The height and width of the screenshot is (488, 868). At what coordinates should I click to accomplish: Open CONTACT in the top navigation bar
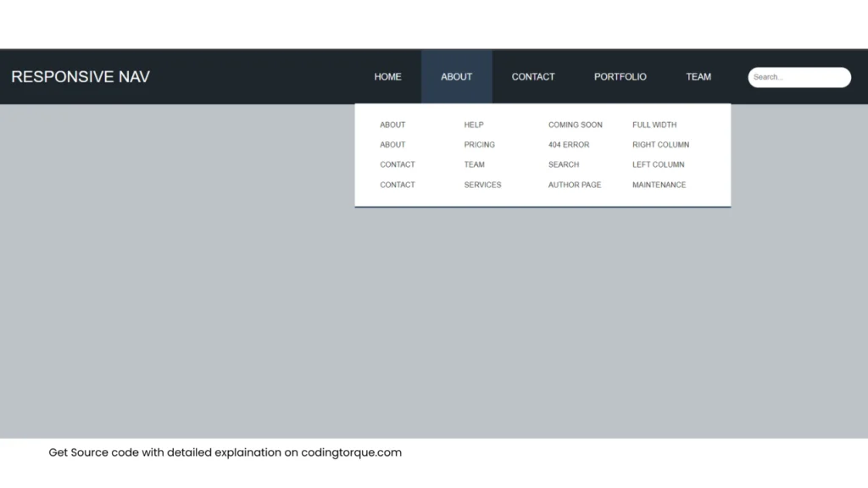533,77
